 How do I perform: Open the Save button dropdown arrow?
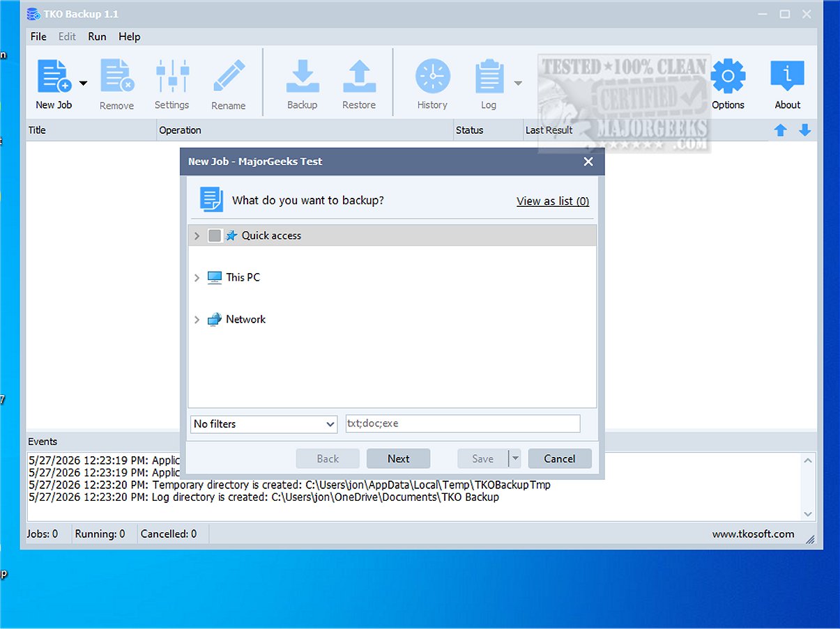click(x=515, y=458)
